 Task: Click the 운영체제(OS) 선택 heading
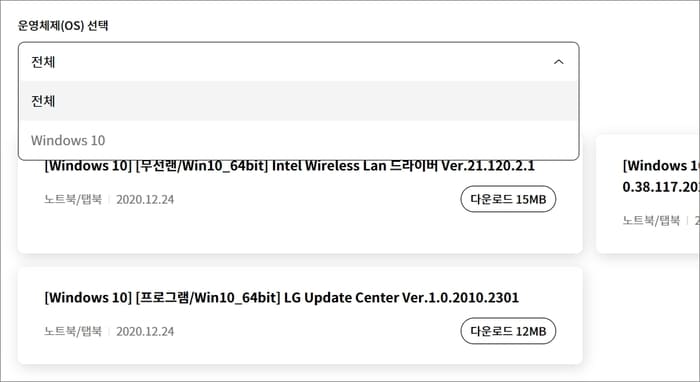coord(63,25)
